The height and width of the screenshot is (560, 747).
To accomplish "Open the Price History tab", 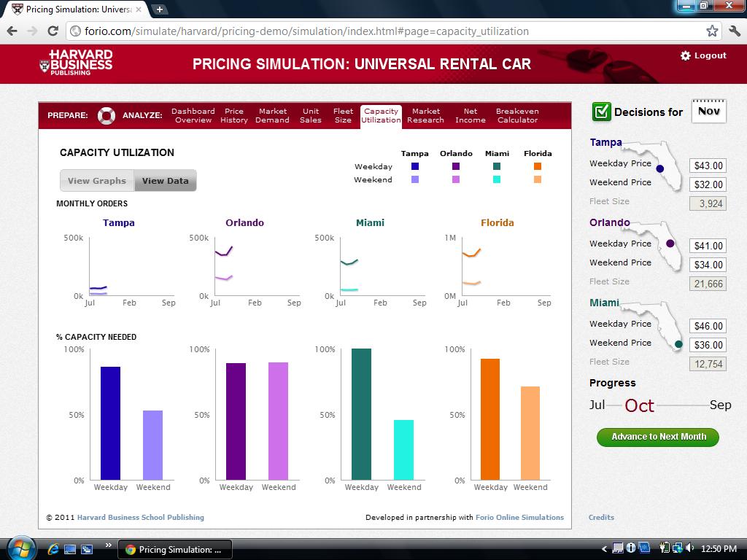I will click(234, 116).
